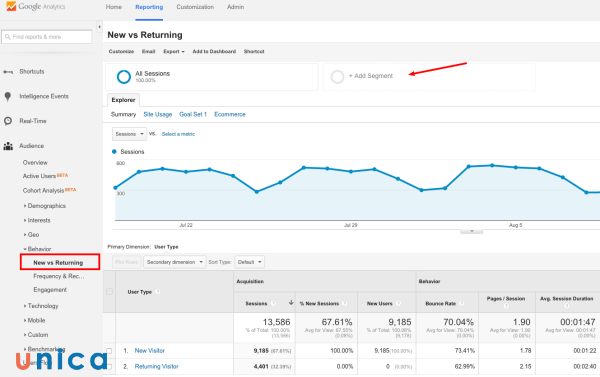Image resolution: width=600 pixels, height=377 pixels.
Task: Open Frequency & Recency report
Action: tap(59, 276)
